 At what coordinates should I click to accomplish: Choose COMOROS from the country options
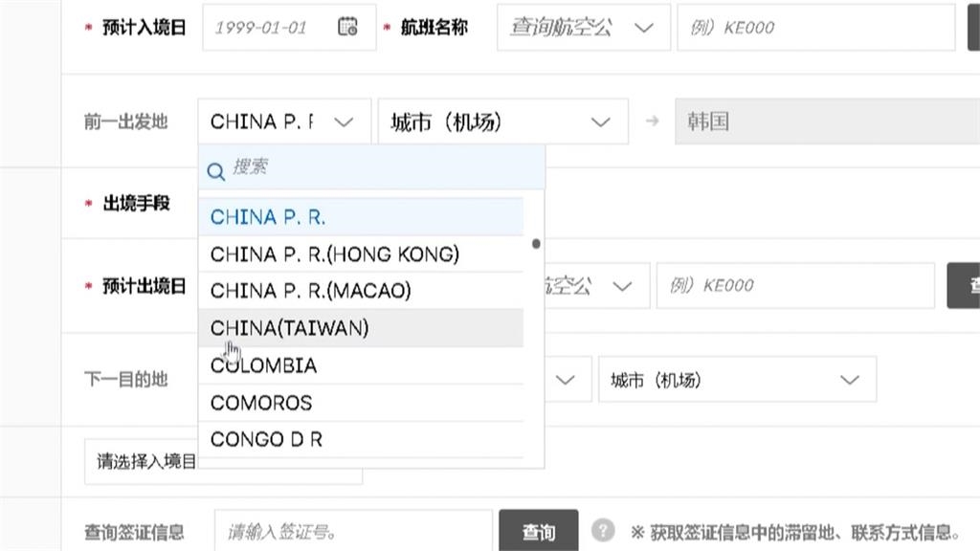click(x=260, y=403)
